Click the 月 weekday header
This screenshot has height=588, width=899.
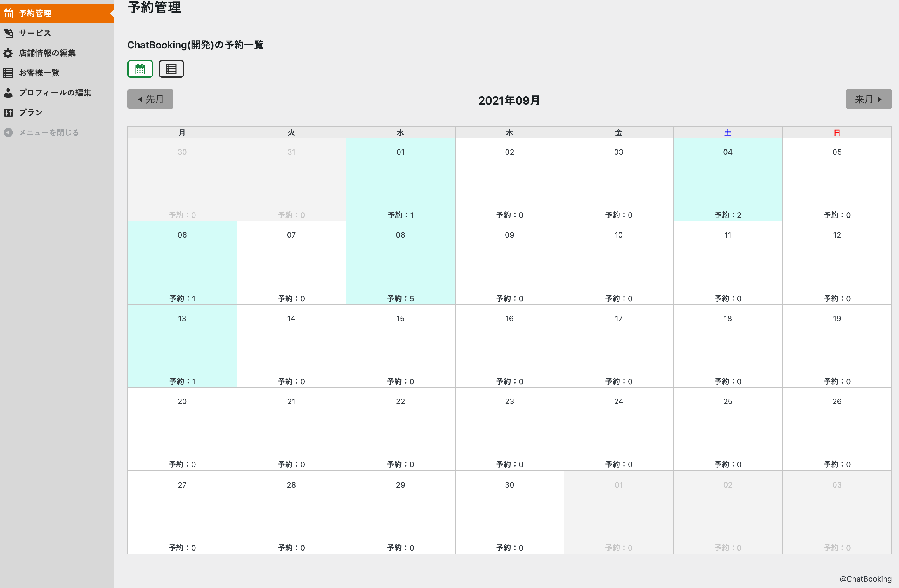(x=182, y=133)
